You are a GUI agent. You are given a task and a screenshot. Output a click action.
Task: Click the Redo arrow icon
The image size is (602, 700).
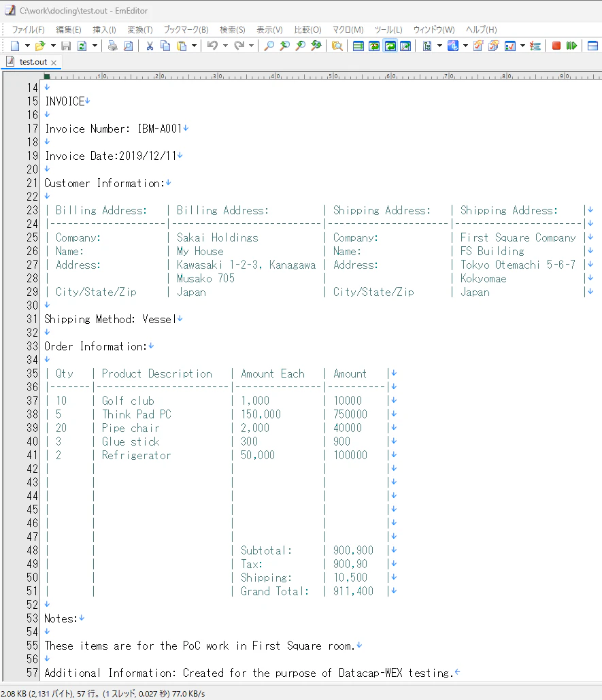pyautogui.click(x=239, y=46)
